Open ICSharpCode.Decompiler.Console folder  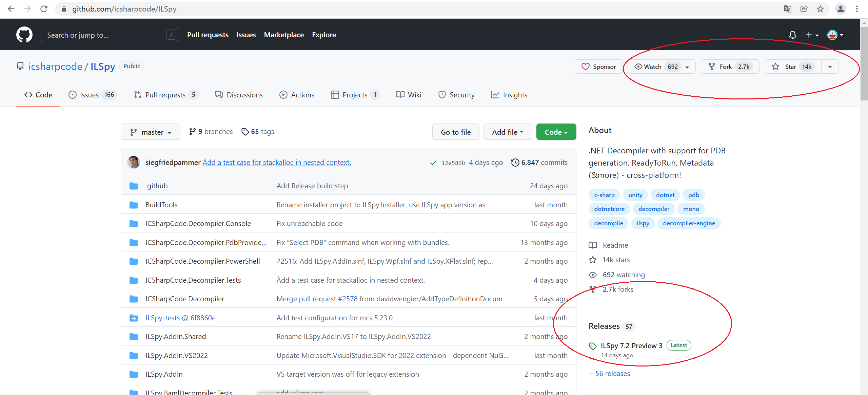pos(198,223)
